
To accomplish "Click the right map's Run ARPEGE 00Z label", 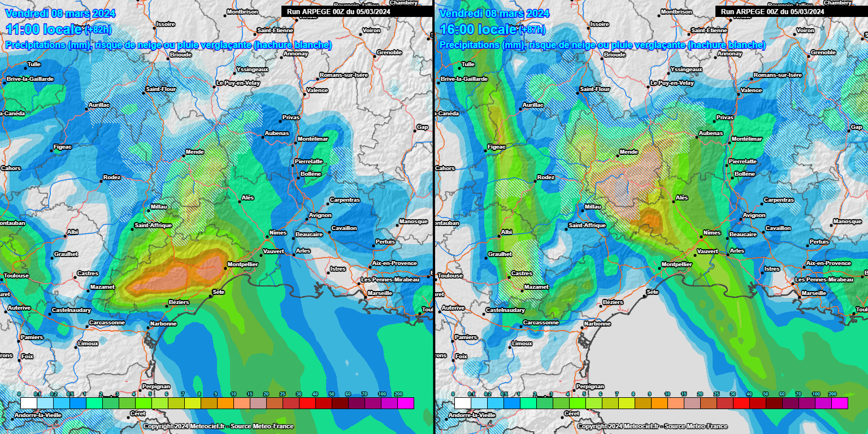I will [x=772, y=11].
